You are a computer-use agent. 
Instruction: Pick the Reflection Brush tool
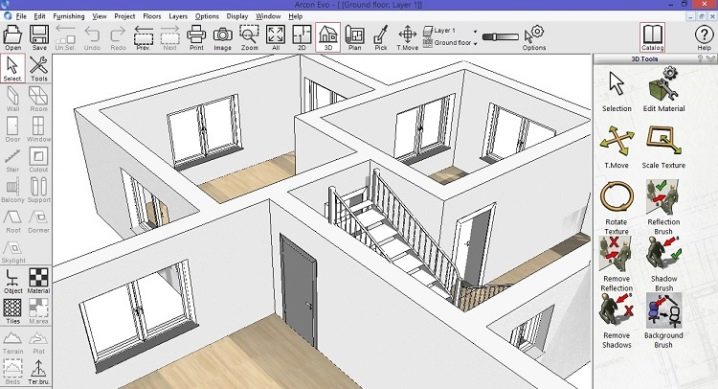pyautogui.click(x=664, y=207)
